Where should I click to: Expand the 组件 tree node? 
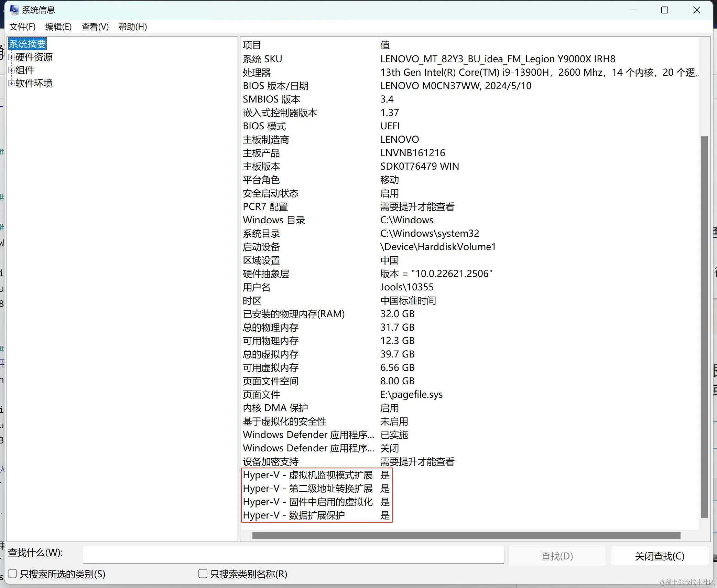pos(11,70)
